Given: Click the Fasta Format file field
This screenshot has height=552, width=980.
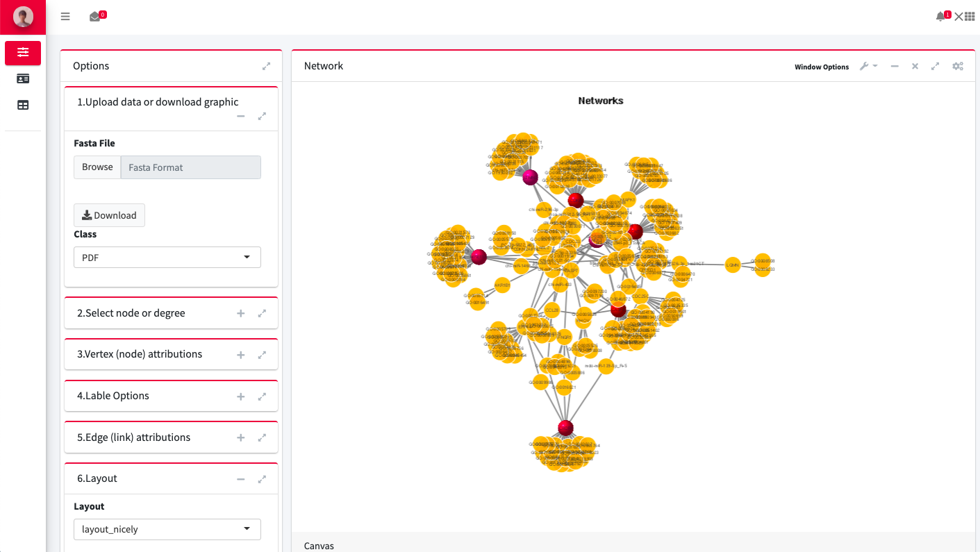Looking at the screenshot, I should point(191,167).
